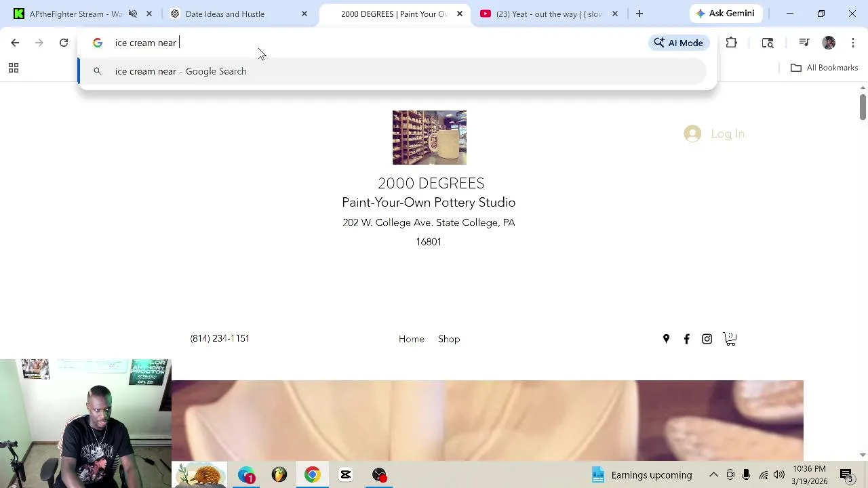Click the microphone tray icon
The width and height of the screenshot is (868, 488).
pos(746,475)
